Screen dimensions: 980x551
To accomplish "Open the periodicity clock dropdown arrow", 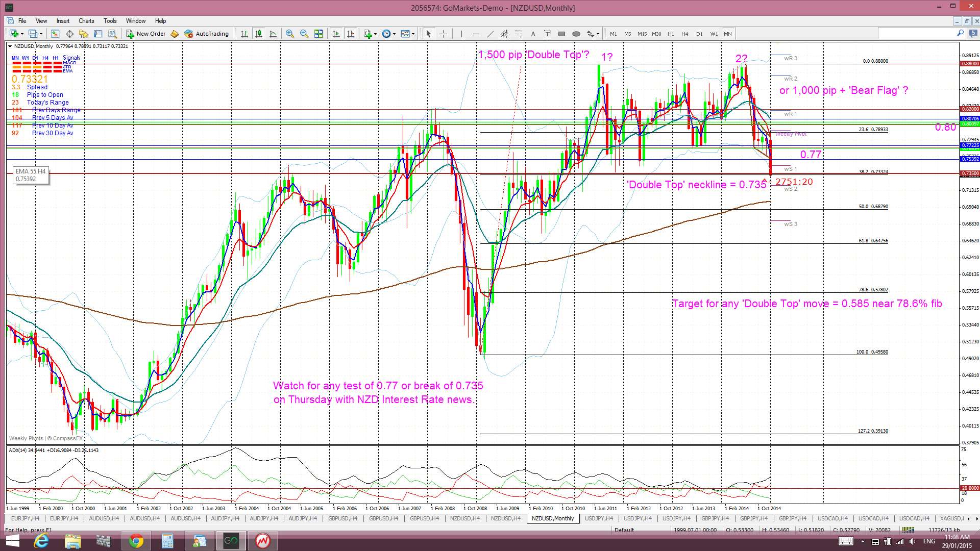I will click(x=394, y=34).
